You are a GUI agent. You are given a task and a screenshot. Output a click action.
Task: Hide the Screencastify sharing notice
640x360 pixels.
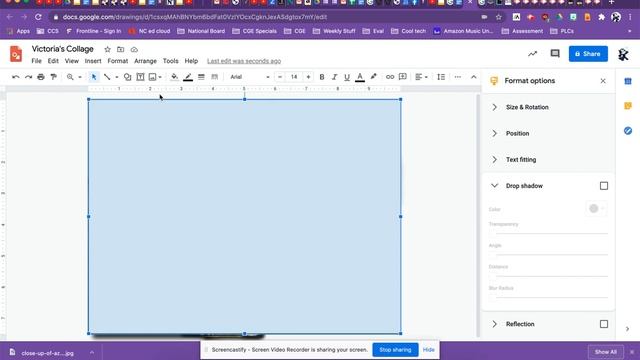tap(429, 350)
